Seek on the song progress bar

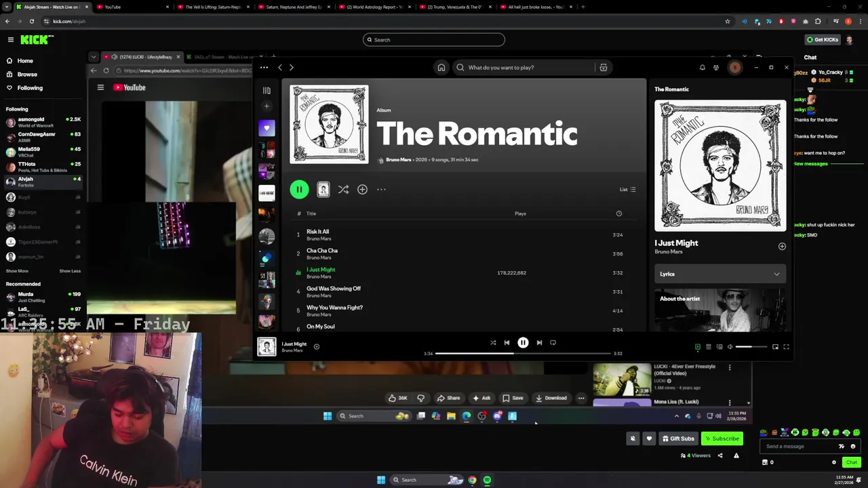(x=522, y=353)
